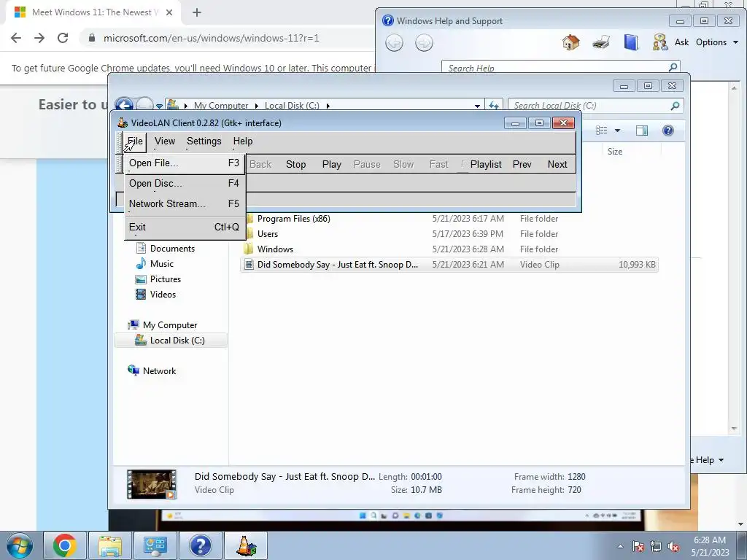The height and width of the screenshot is (560, 747).
Task: Click the video thumbnail in the details pane
Action: point(152,484)
